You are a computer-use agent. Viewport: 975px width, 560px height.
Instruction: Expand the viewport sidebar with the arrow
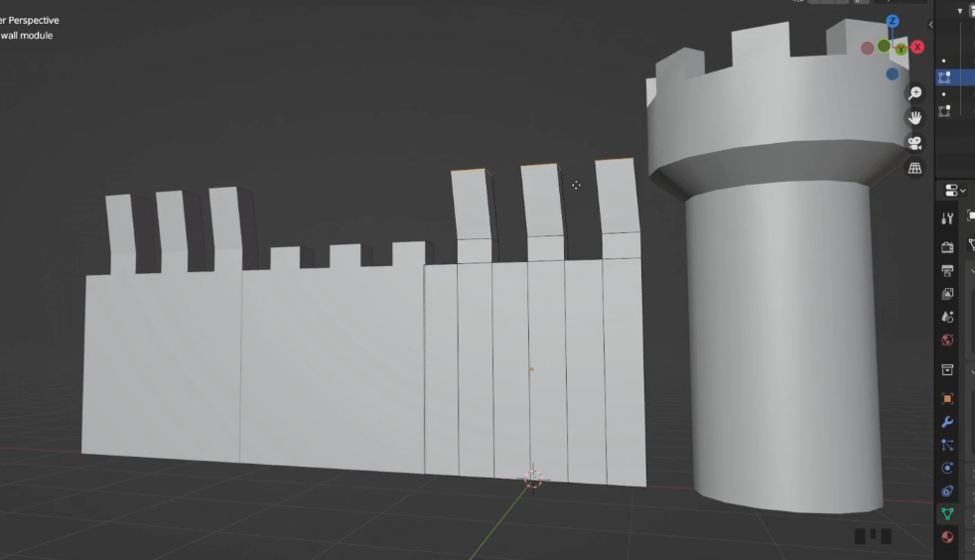[x=930, y=24]
